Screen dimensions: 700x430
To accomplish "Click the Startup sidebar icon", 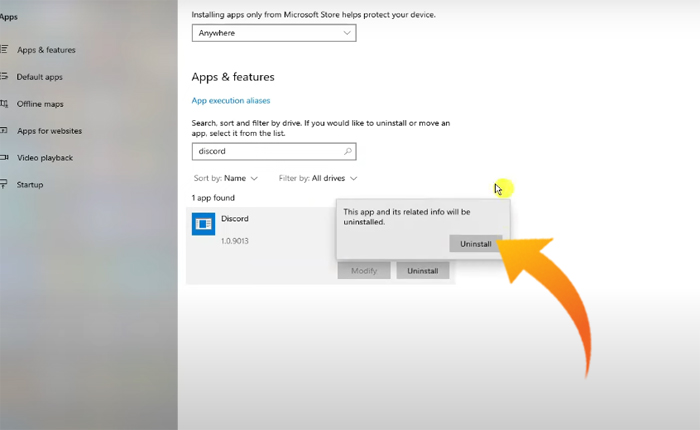I will click(4, 185).
